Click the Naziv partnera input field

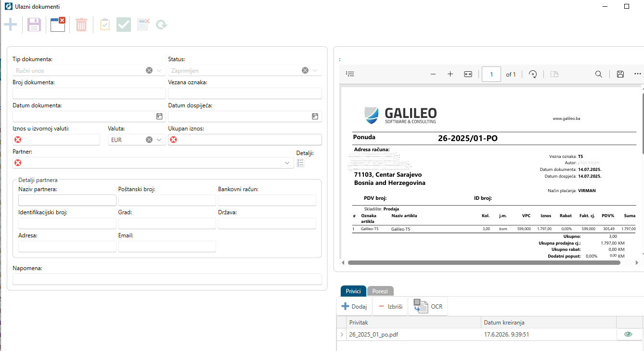coord(67,200)
